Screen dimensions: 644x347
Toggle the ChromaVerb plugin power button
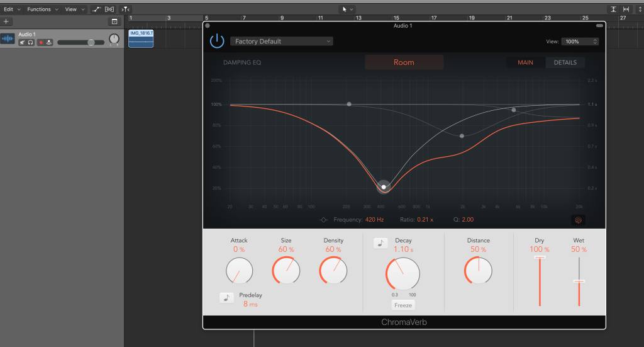(216, 42)
